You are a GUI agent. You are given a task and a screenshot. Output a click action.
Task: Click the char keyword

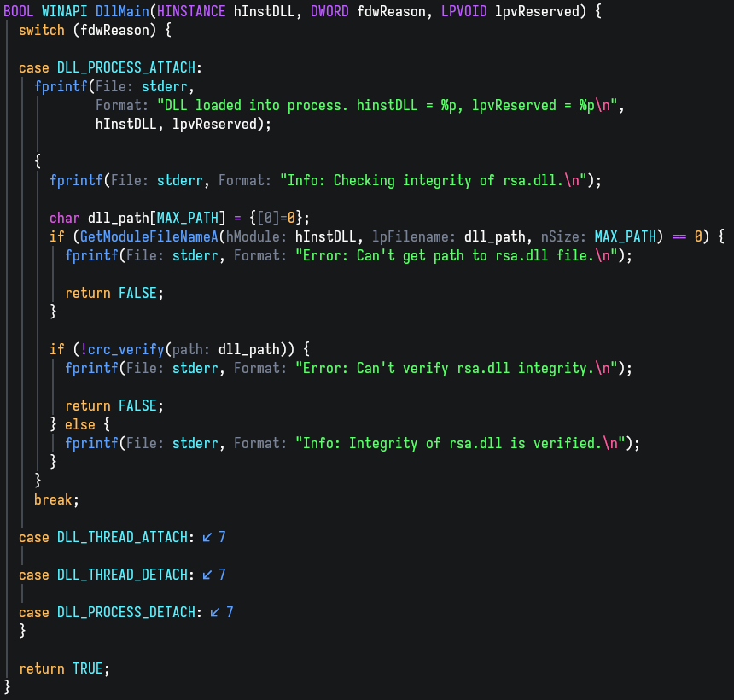pos(65,219)
